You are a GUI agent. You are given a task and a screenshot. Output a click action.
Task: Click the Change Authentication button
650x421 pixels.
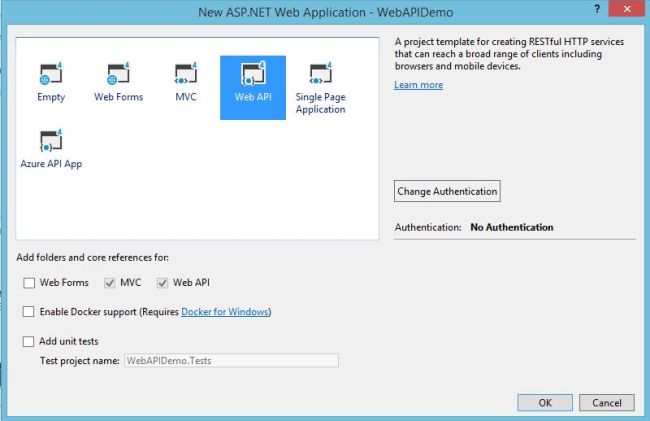[x=447, y=191]
